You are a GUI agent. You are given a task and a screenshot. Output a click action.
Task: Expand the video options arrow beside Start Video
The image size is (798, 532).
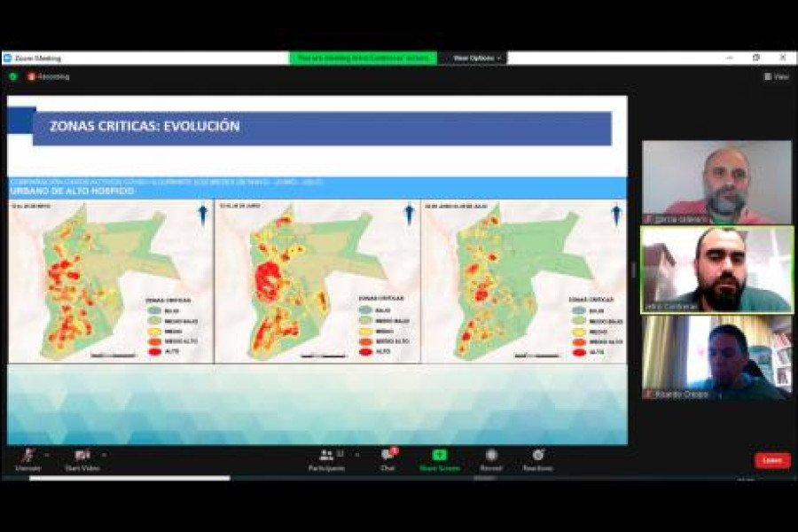point(104,455)
